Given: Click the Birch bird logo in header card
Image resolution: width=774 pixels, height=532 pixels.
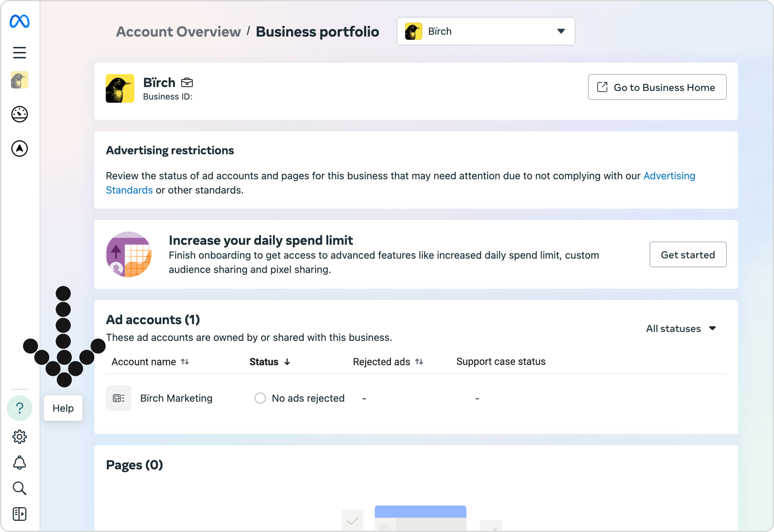Looking at the screenshot, I should 120,88.
